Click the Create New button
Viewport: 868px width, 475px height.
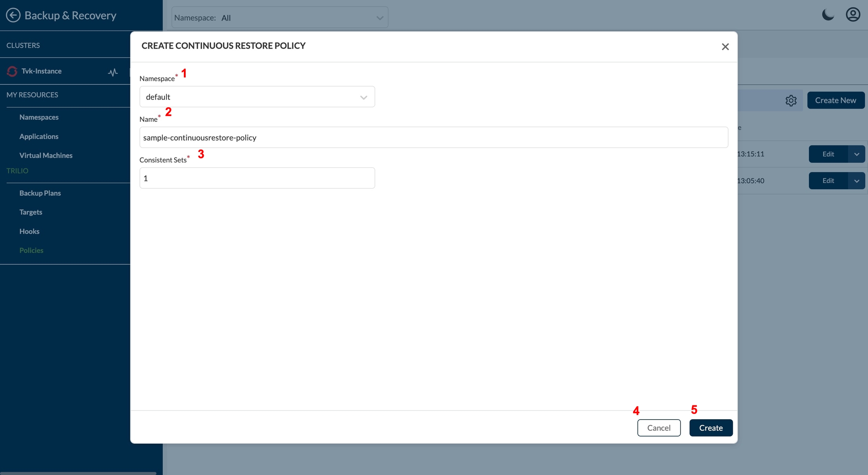click(835, 100)
